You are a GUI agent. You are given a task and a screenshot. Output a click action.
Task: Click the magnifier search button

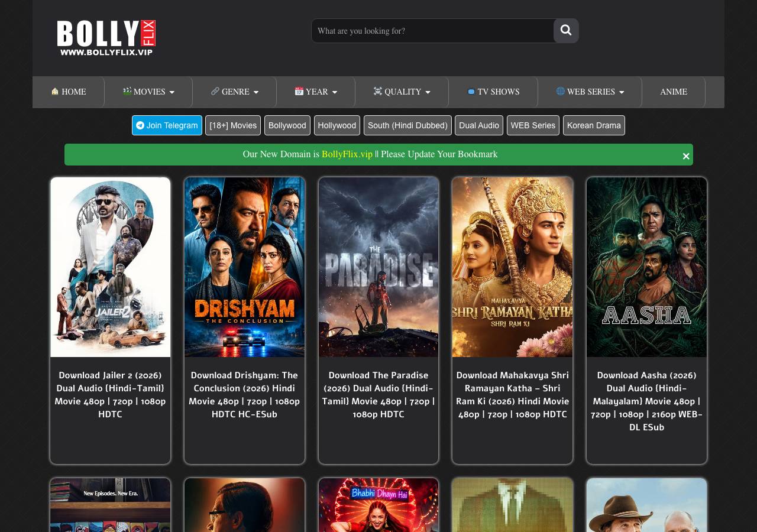(x=566, y=31)
